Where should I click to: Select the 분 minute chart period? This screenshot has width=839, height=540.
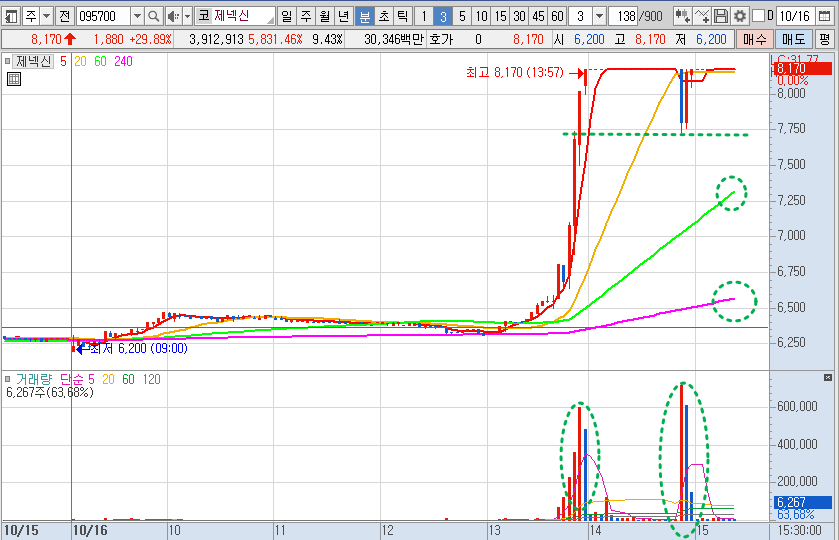click(364, 16)
